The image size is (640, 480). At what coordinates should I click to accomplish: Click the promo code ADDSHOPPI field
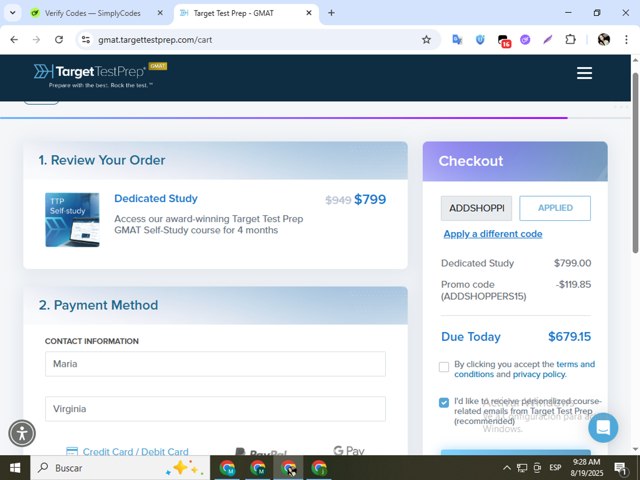tap(476, 208)
